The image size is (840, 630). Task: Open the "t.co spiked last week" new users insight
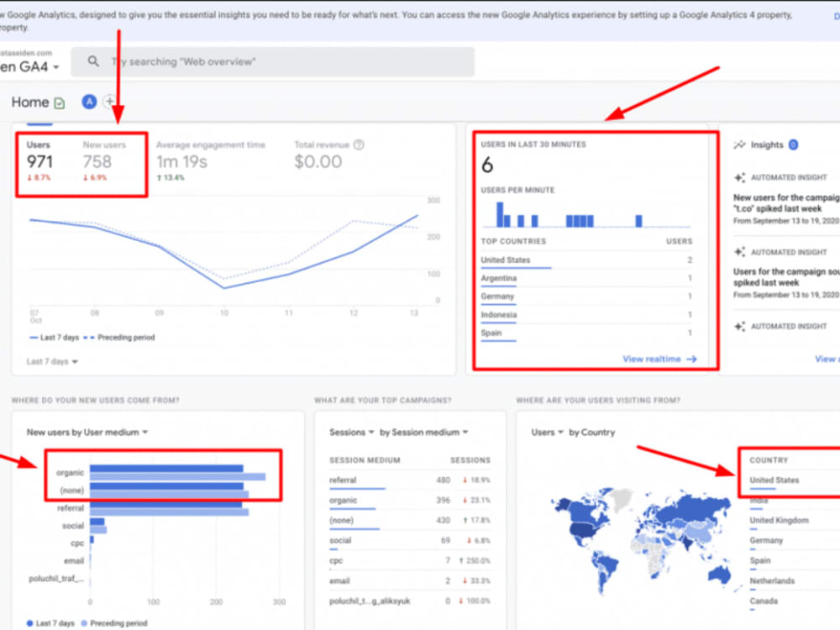(786, 209)
